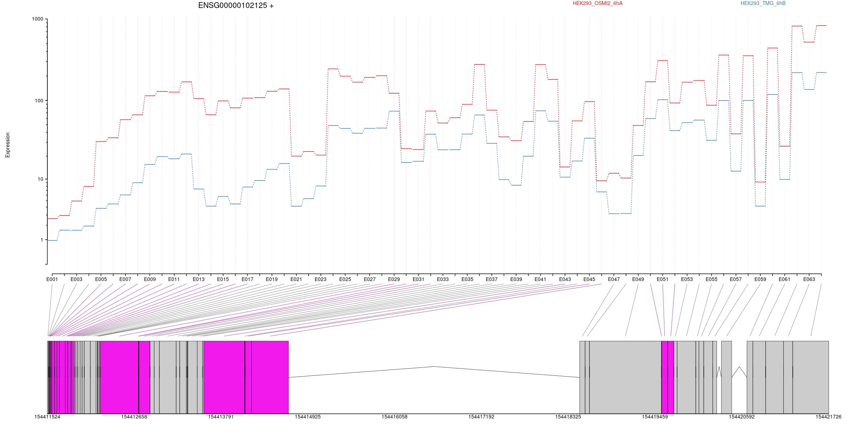
Task: Click genomic coordinate 154412658
Action: pyautogui.click(x=134, y=417)
